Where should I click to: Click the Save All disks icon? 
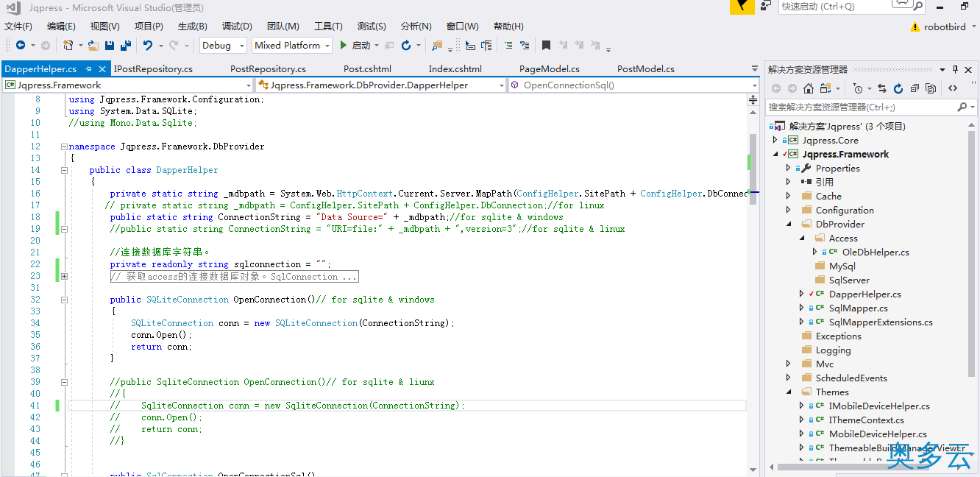click(x=125, y=46)
